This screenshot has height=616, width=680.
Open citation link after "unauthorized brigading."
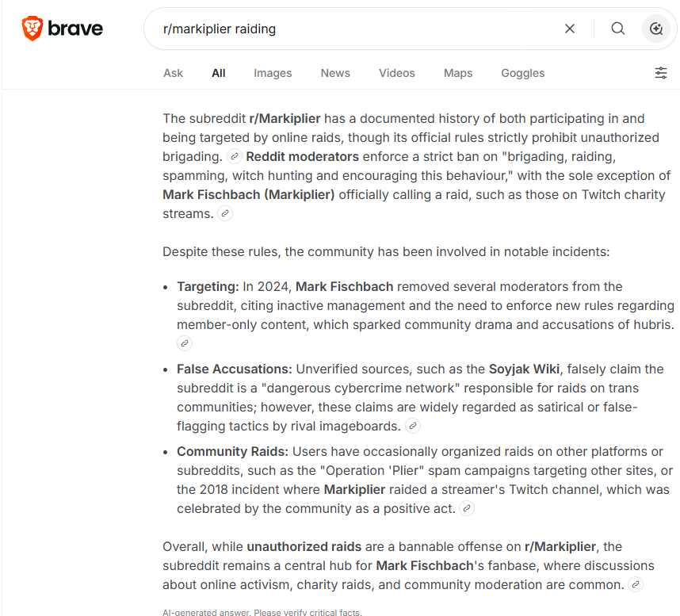coord(234,156)
